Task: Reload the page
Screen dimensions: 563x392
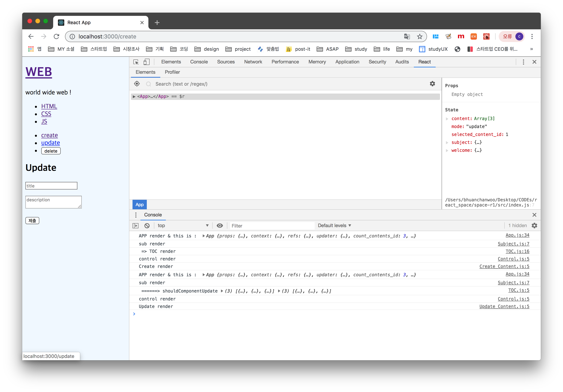Action: pos(56,36)
